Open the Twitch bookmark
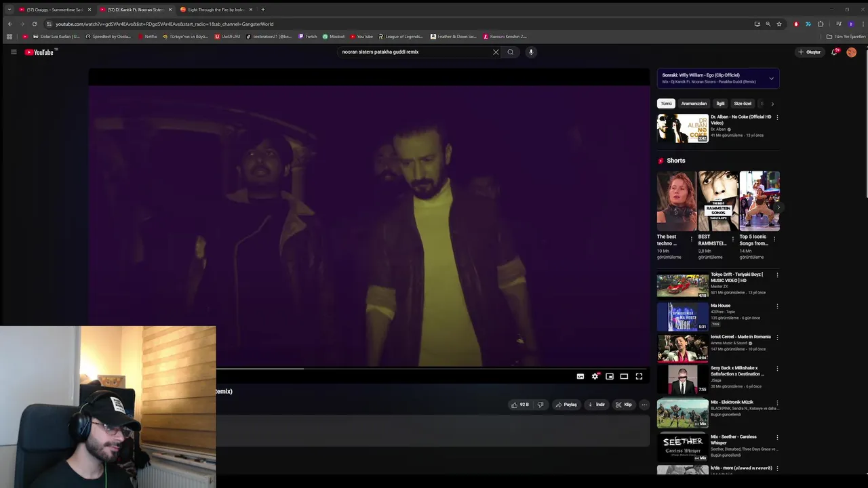Screen dimensions: 868x488 [308, 37]
